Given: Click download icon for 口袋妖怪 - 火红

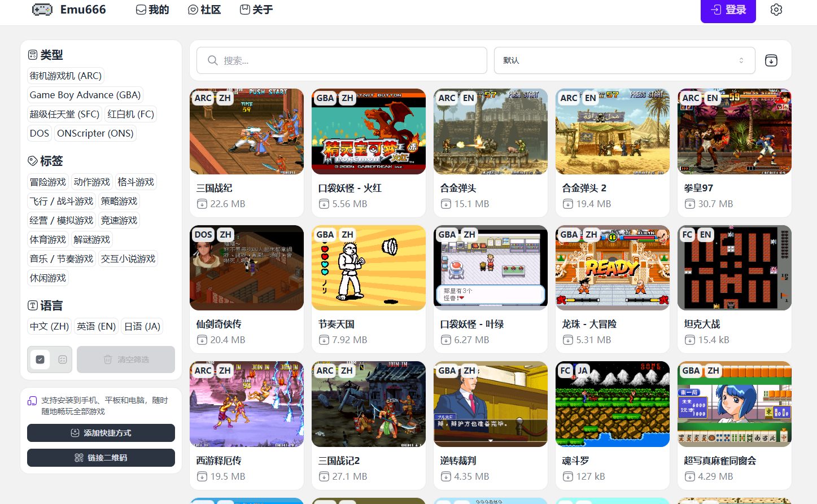Looking at the screenshot, I should pos(324,204).
